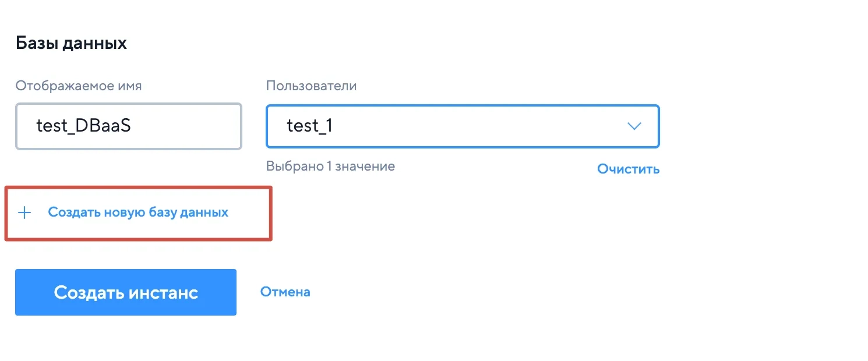Place cursor in test_DBaaS text box
This screenshot has width=868, height=361.
[x=128, y=126]
